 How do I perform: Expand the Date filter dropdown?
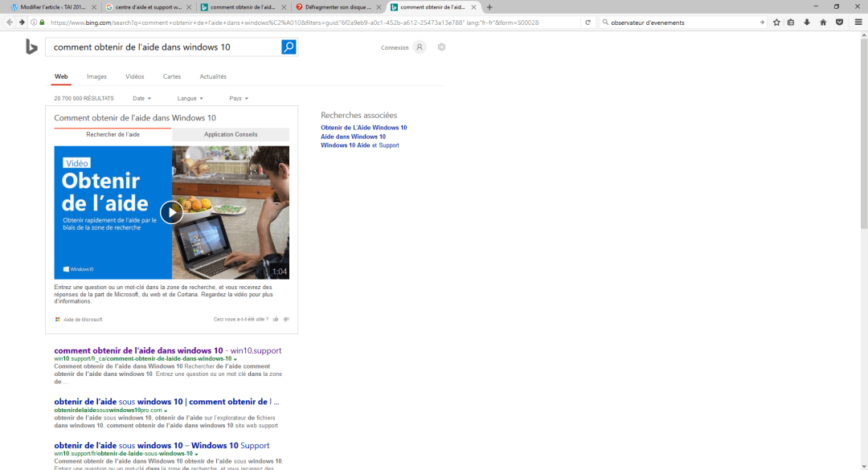click(141, 98)
